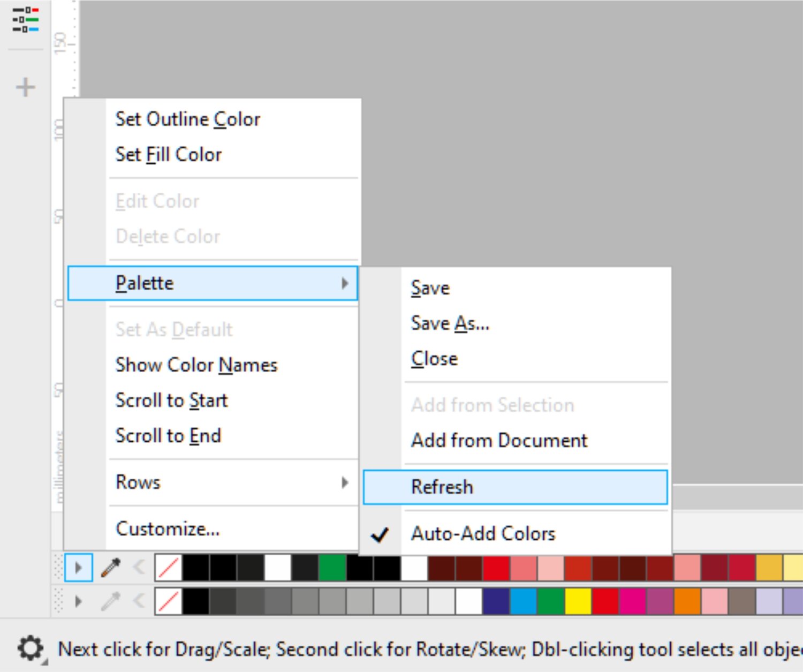Click Set Outline Color menu item

click(x=188, y=119)
